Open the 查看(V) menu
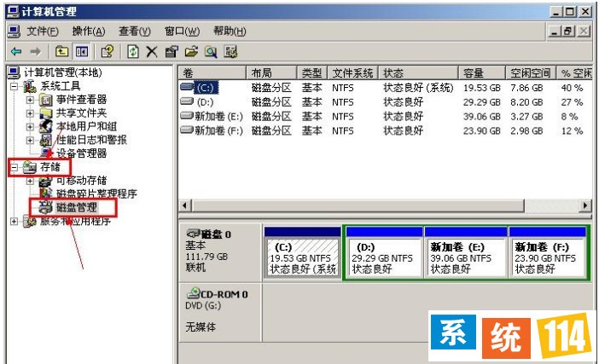 point(135,32)
